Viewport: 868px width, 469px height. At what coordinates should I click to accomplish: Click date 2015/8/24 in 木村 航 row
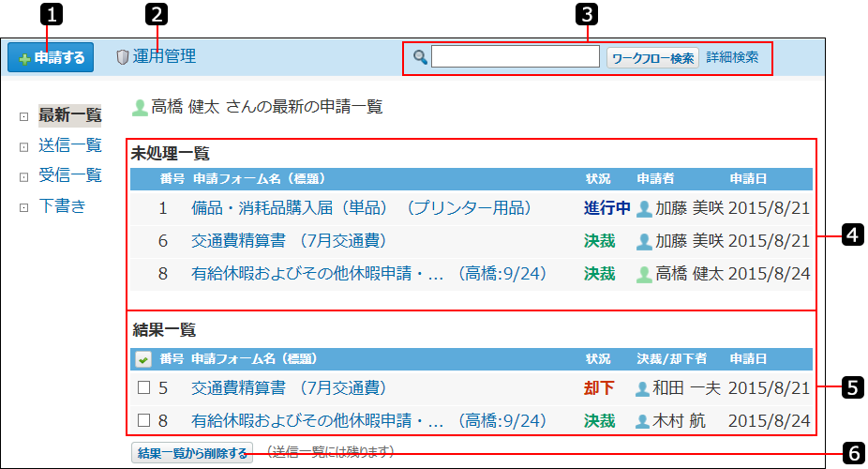pyautogui.click(x=769, y=421)
